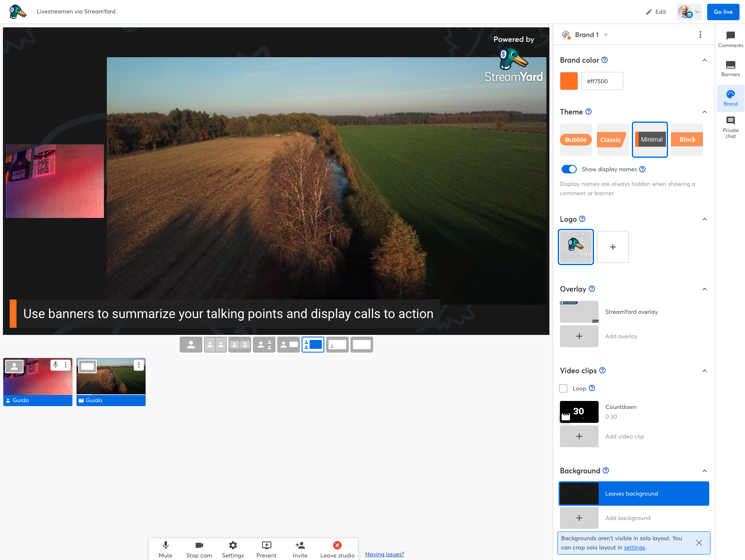This screenshot has width=745, height=560.
Task: Open studio Settings gear
Action: (233, 545)
